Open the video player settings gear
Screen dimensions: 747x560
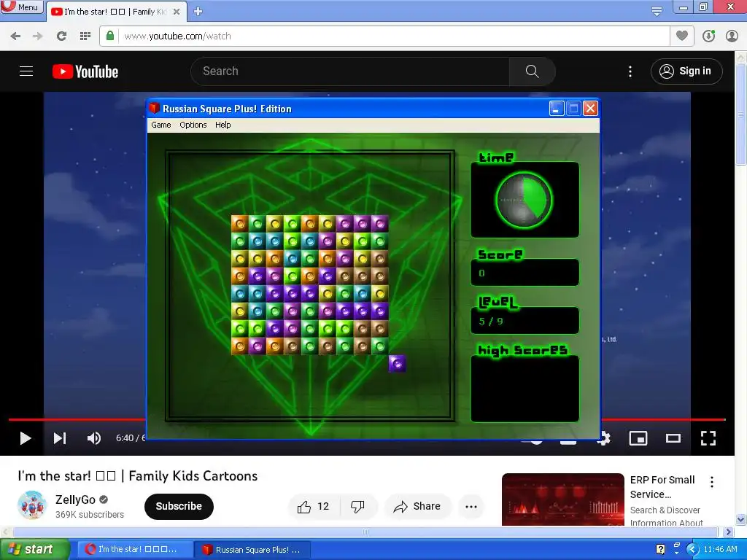coord(605,438)
